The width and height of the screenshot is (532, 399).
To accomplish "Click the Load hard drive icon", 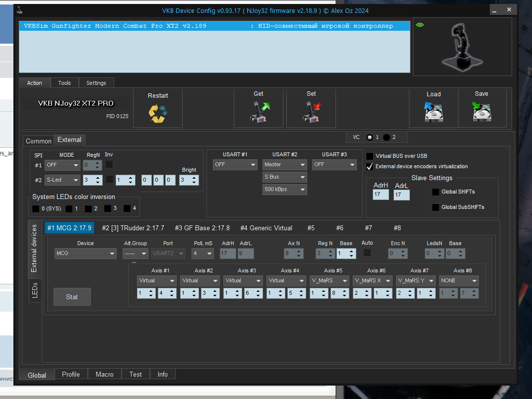I will pos(434,112).
